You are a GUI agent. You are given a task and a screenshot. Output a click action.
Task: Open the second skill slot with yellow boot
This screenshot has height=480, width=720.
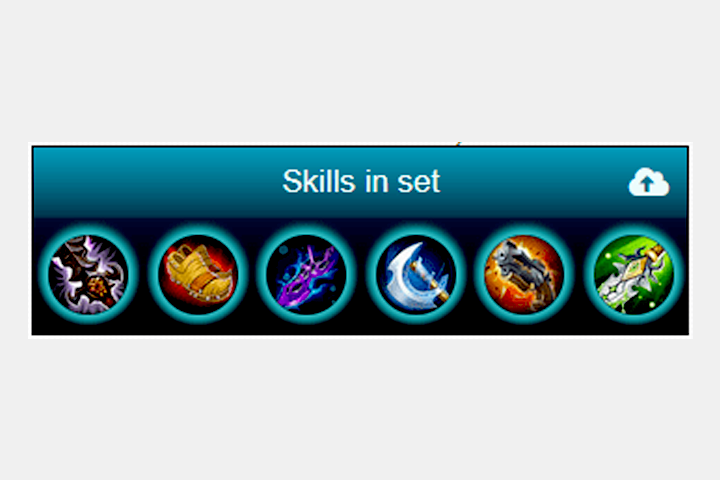click(x=198, y=274)
